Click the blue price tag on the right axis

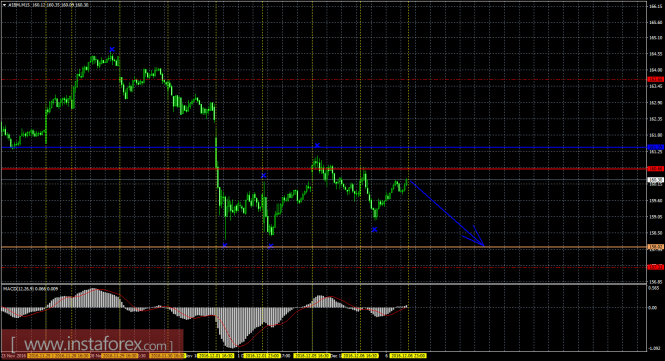(x=656, y=147)
